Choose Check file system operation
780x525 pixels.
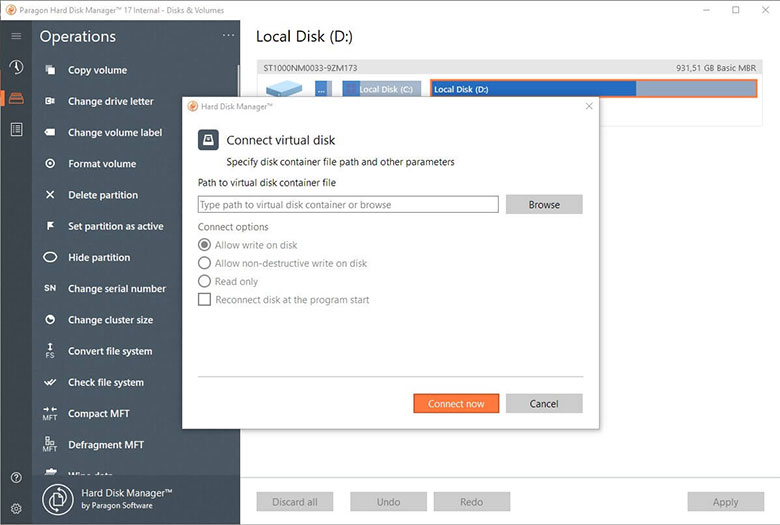click(106, 382)
